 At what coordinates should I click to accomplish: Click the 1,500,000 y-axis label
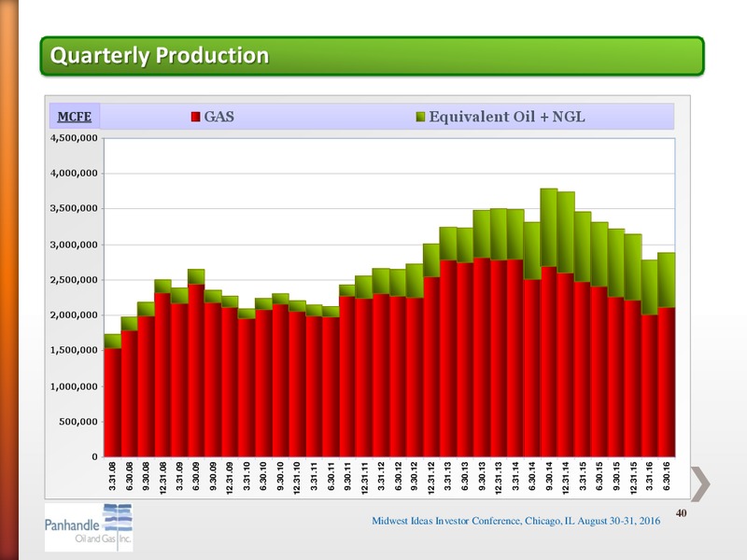pos(74,351)
